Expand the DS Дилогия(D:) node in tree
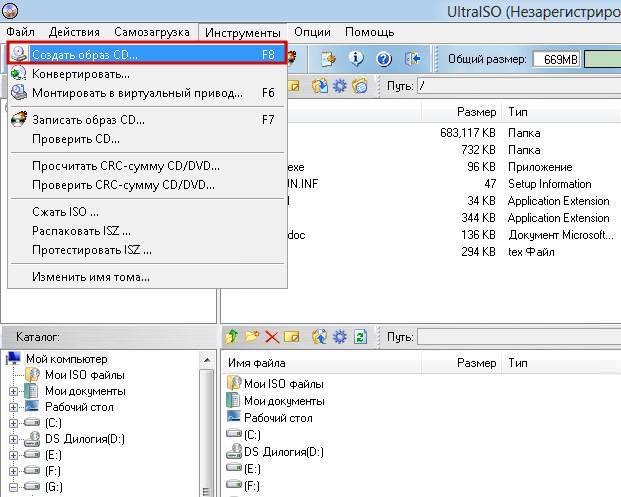This screenshot has height=497, width=621. 13,439
